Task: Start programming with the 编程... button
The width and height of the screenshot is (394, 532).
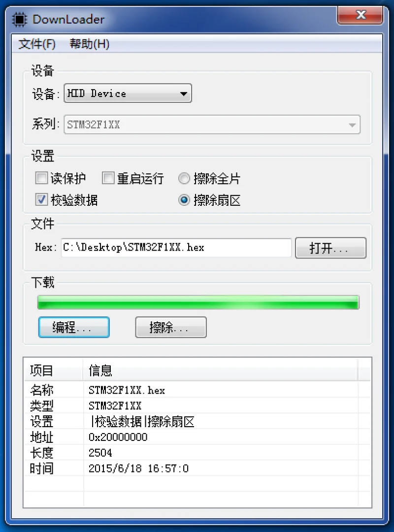Action: (x=74, y=327)
